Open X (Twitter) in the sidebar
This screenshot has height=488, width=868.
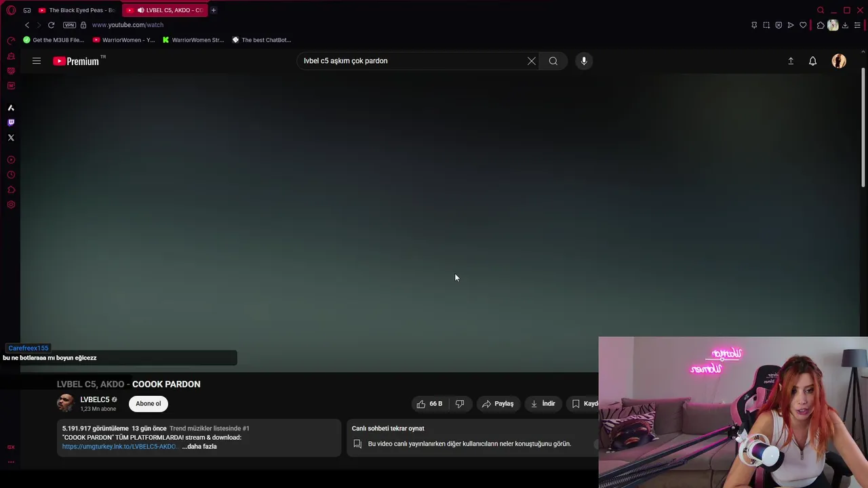click(11, 138)
